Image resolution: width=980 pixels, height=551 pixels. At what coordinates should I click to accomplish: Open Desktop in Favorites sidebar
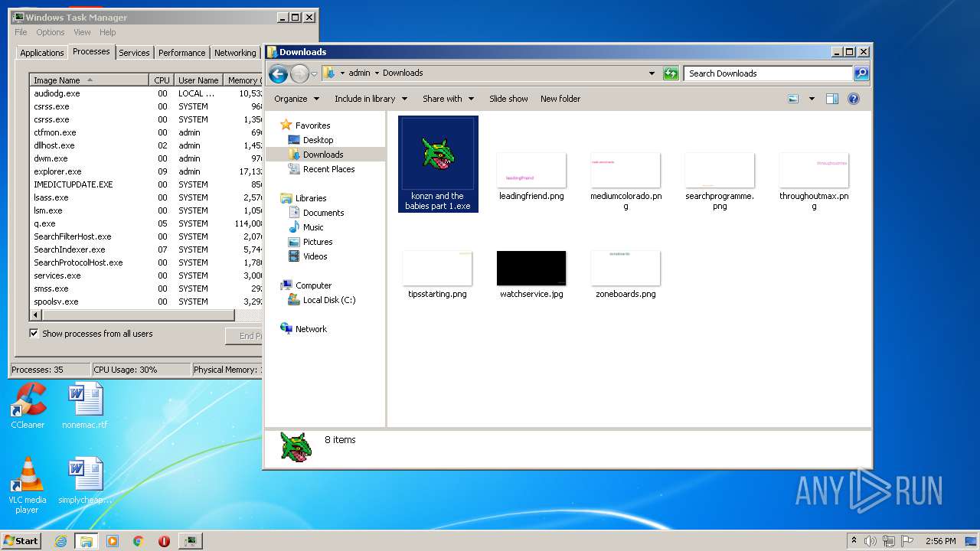coord(318,140)
